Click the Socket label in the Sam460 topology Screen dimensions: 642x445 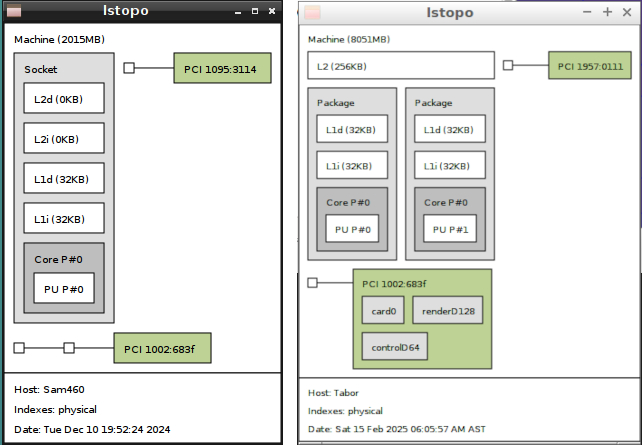[41, 70]
